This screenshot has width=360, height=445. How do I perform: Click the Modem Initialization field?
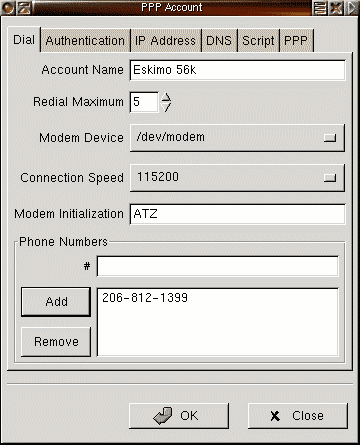[237, 214]
